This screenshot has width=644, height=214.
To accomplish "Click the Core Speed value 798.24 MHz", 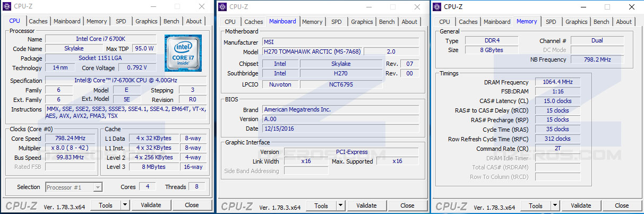I will 71,138.
